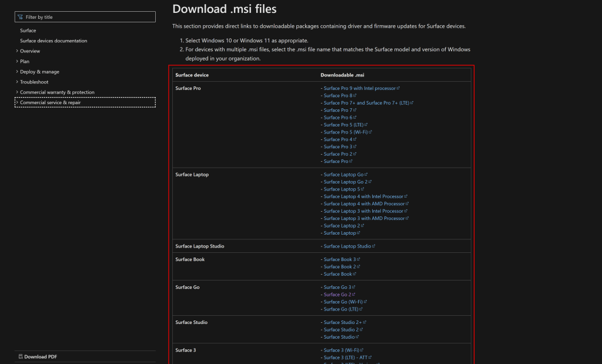Click the Download PDF icon

(x=21, y=356)
